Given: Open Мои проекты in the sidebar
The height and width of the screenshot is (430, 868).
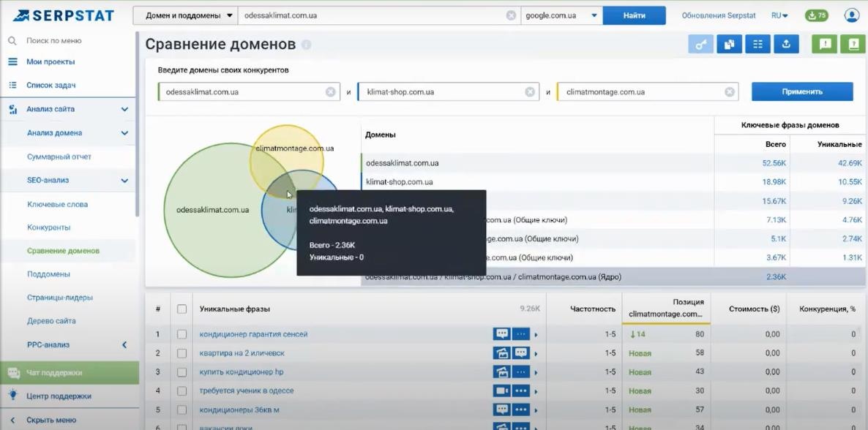Looking at the screenshot, I should pos(50,62).
